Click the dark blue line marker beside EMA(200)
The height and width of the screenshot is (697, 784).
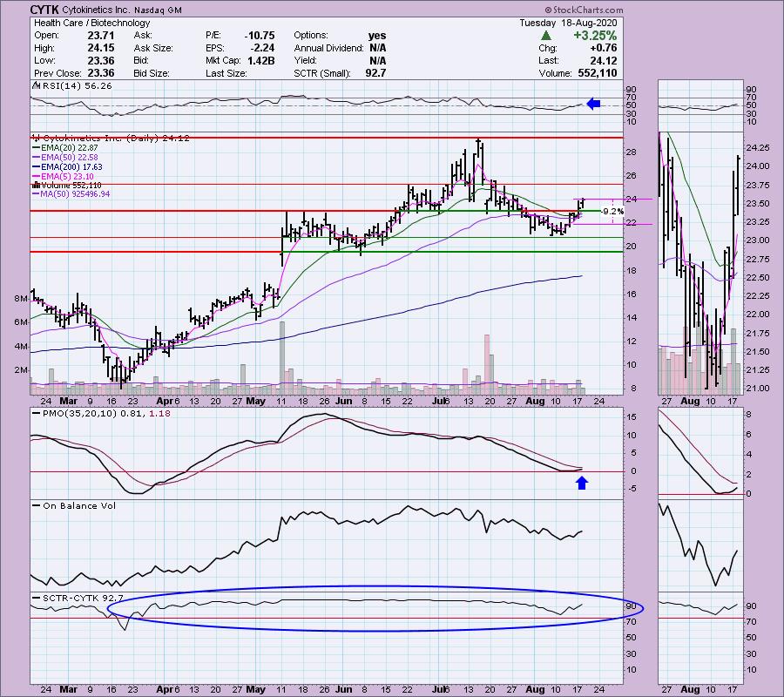tap(36, 167)
